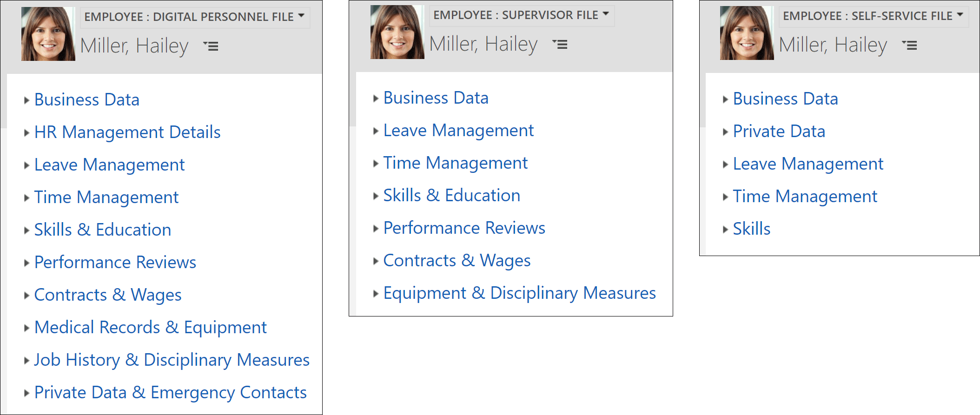Expand Medical Records & Equipment arrow

[26, 328]
